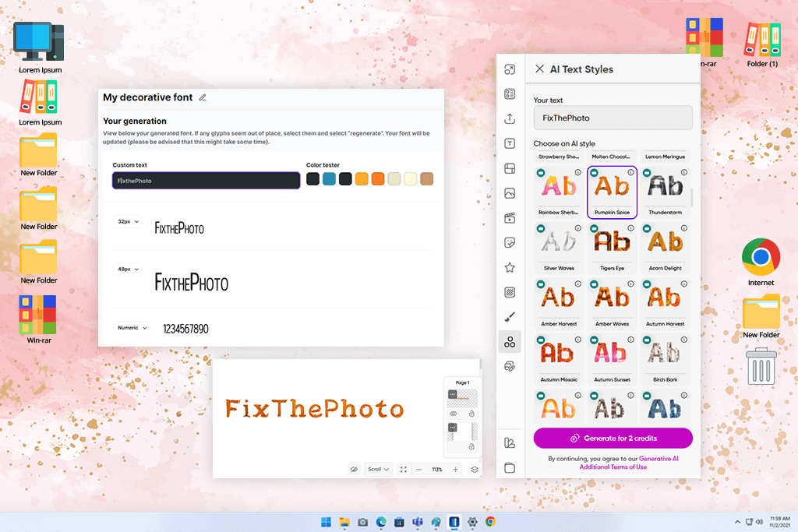Open the options button on the first layer thumbnail
The width and height of the screenshot is (798, 532).
453,394
